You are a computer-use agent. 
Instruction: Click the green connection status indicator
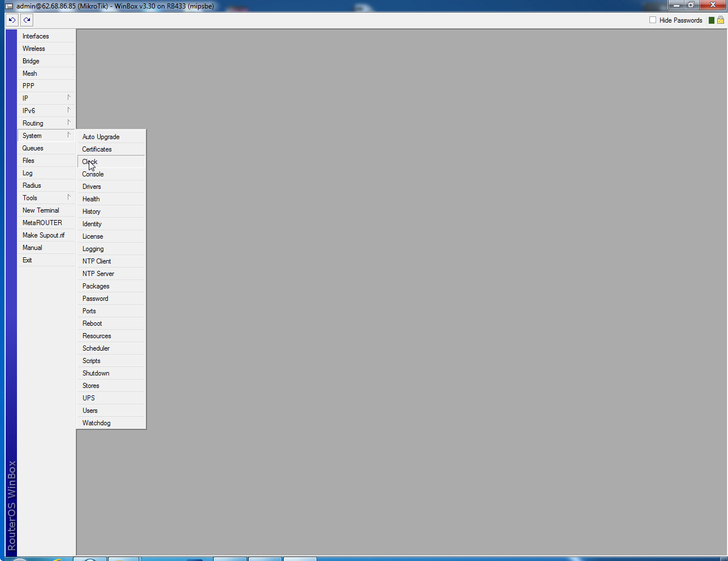[711, 20]
